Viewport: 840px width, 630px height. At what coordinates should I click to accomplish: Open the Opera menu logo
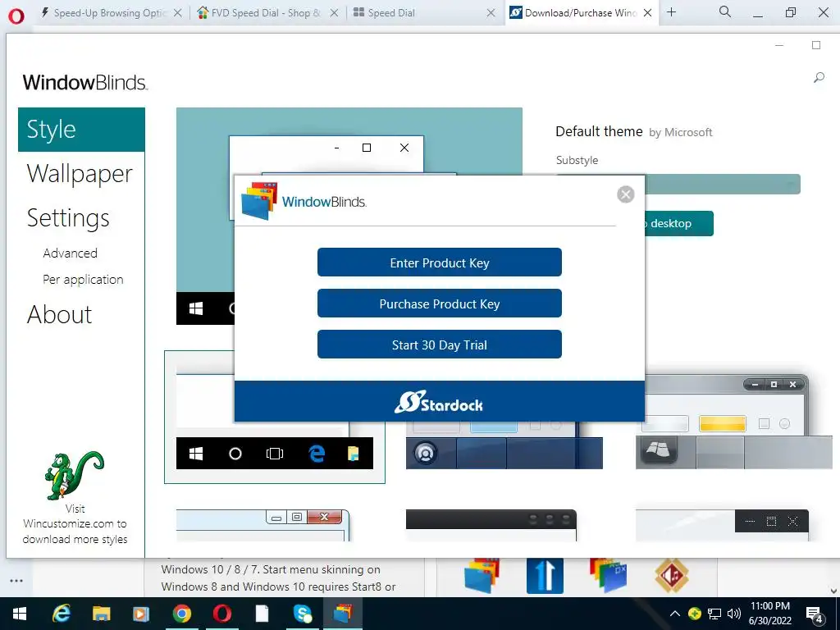tap(16, 16)
